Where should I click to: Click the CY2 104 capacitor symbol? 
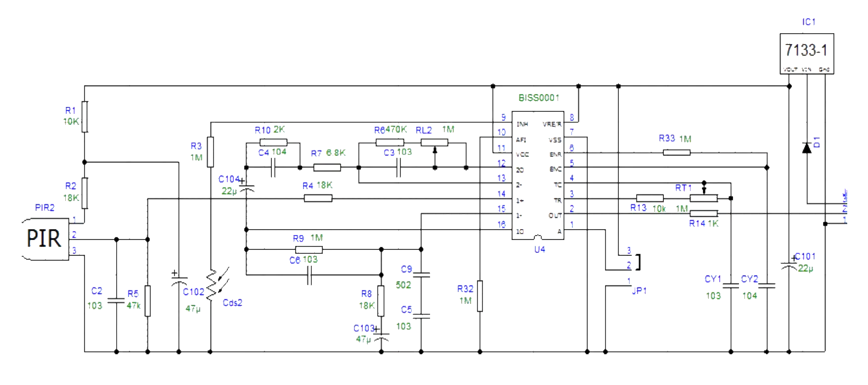[767, 286]
